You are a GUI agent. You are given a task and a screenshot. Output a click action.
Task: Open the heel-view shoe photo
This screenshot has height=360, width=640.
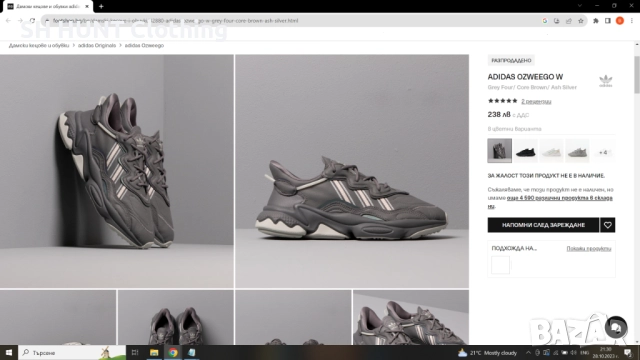176,318
